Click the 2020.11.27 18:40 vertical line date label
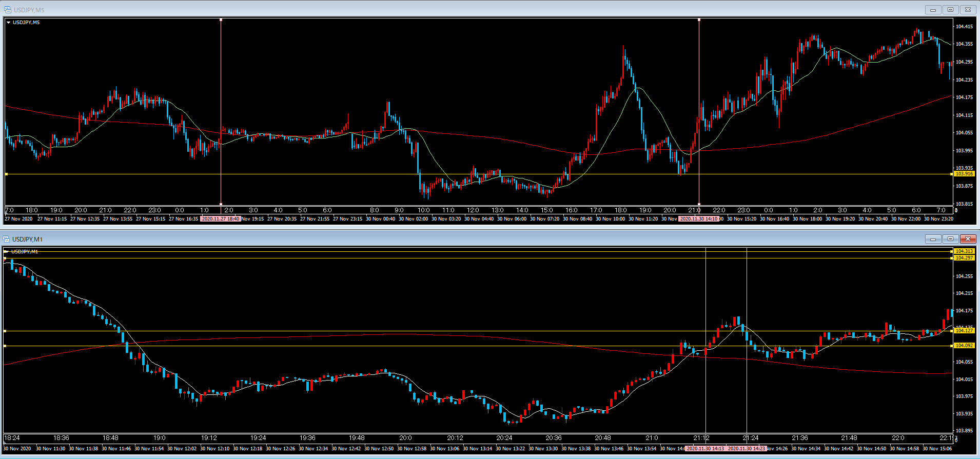This screenshot has height=459, width=980. point(221,219)
